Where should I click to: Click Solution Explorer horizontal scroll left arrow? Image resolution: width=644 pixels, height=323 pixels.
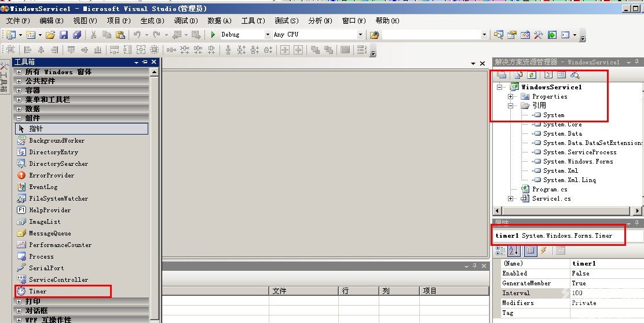[497, 211]
